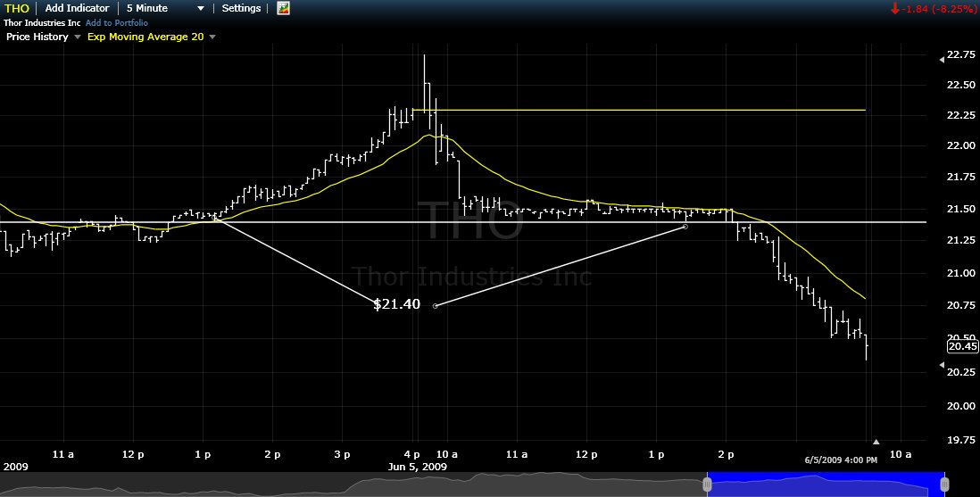Image resolution: width=980 pixels, height=497 pixels.
Task: Click the left handle of the range slider
Action: click(x=707, y=484)
